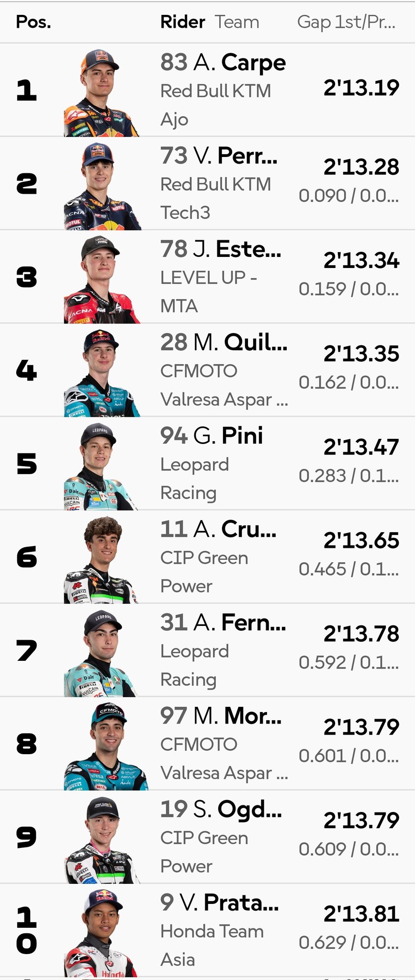The width and height of the screenshot is (415, 980).
Task: Select the photo for rider number 97
Action: (x=104, y=746)
